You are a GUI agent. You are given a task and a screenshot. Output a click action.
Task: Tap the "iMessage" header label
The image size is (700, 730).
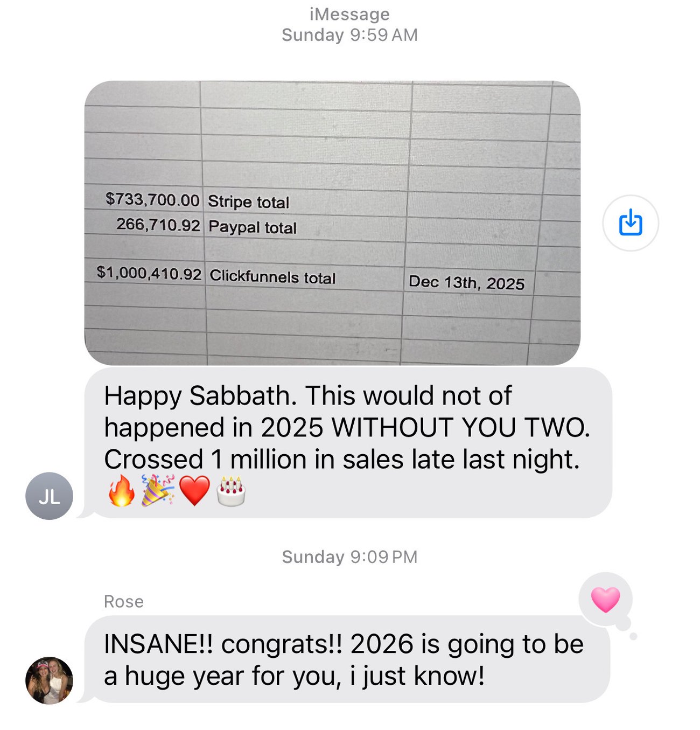coord(349,14)
